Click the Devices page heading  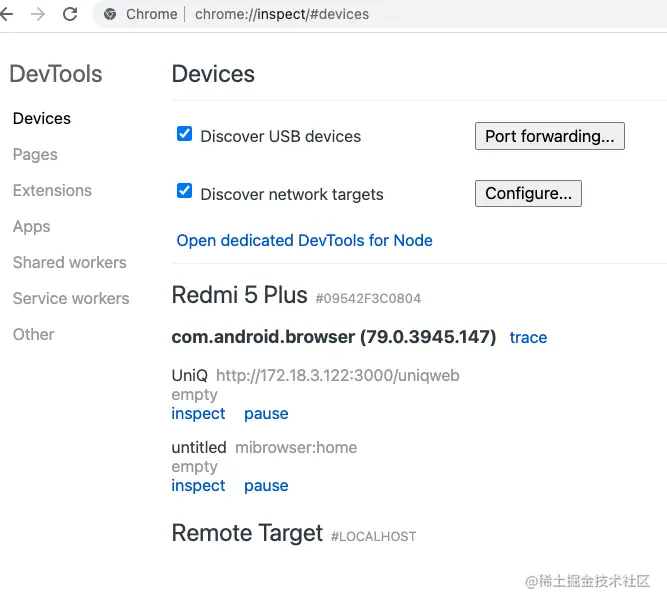213,74
